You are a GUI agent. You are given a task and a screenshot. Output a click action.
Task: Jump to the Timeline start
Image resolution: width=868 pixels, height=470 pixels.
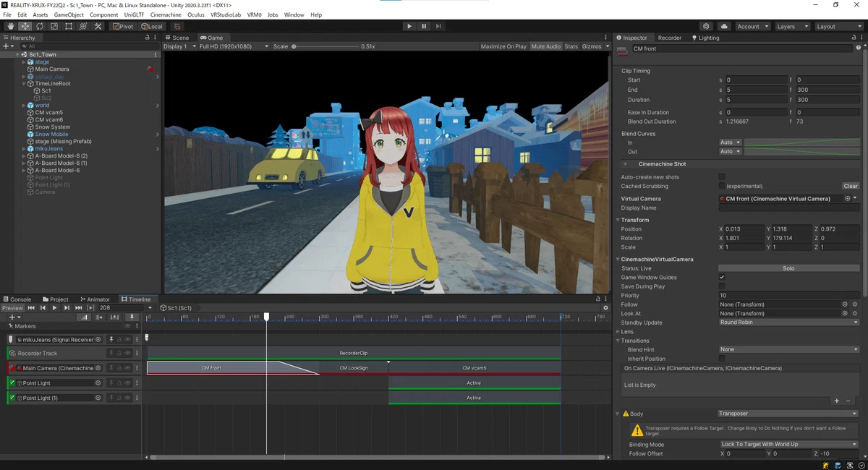31,308
